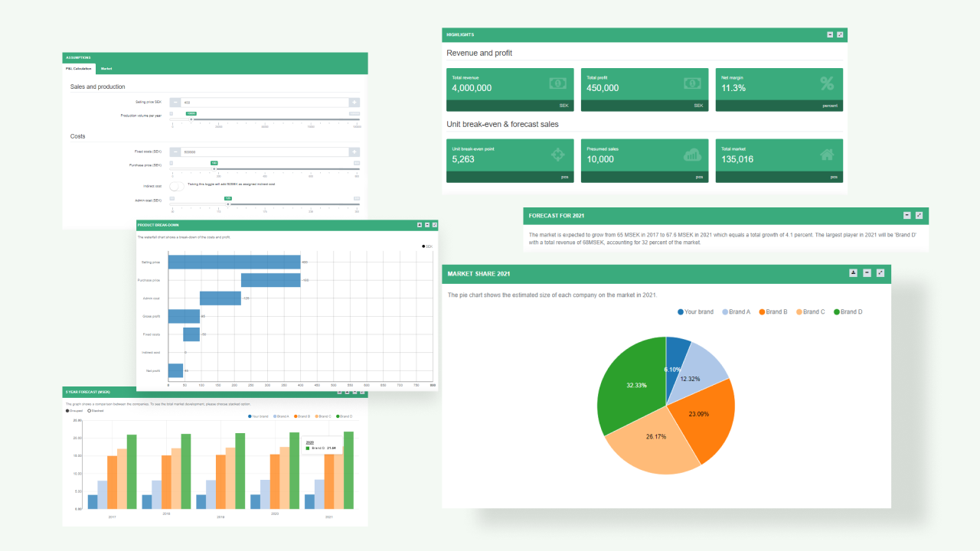Toggle Brand C in pie chart legend

tap(810, 311)
